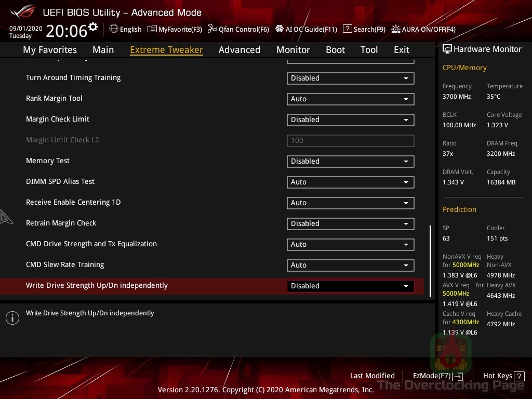Switch to the Advanced tab

click(x=239, y=49)
